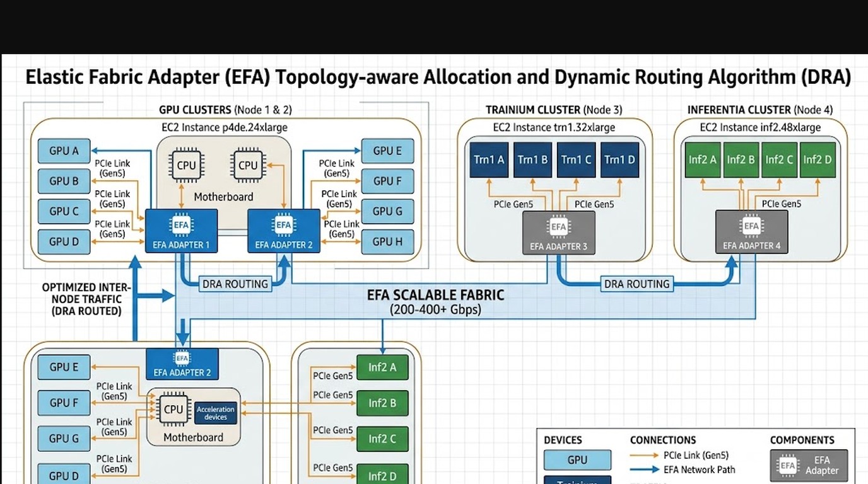
Task: Click the TRAINIUM CLUSTER (Node 3) heading
Action: point(554,110)
